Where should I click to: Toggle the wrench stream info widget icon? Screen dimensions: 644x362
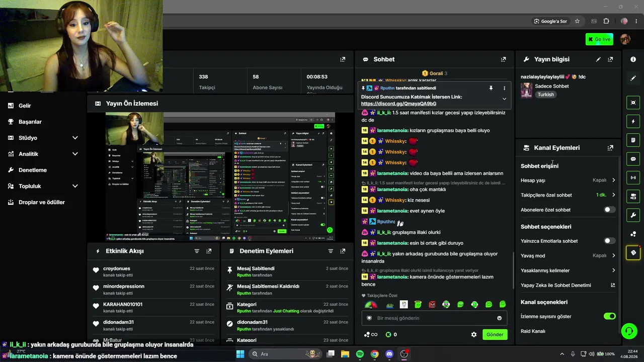pyautogui.click(x=633, y=215)
